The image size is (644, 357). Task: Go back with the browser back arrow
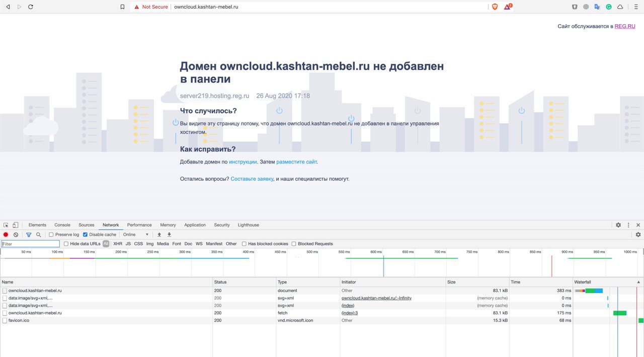pos(8,7)
